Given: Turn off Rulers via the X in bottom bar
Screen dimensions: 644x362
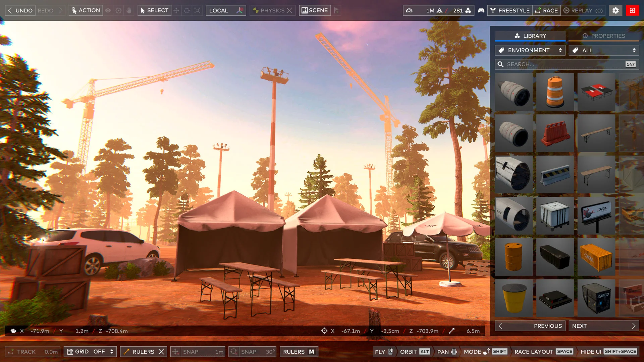Looking at the screenshot, I should [162, 352].
